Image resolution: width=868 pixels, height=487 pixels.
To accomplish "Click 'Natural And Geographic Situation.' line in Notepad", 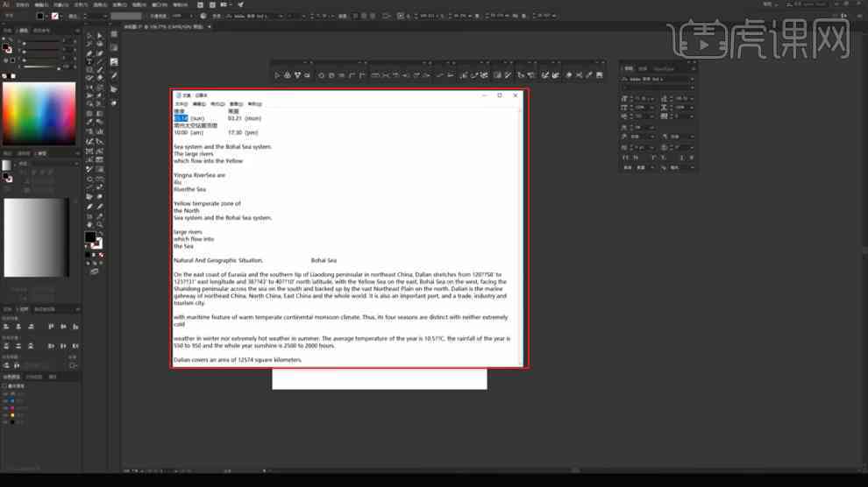I will (218, 260).
